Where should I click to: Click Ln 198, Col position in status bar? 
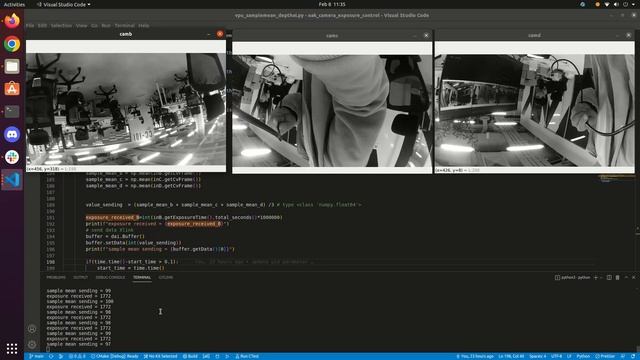(511, 356)
